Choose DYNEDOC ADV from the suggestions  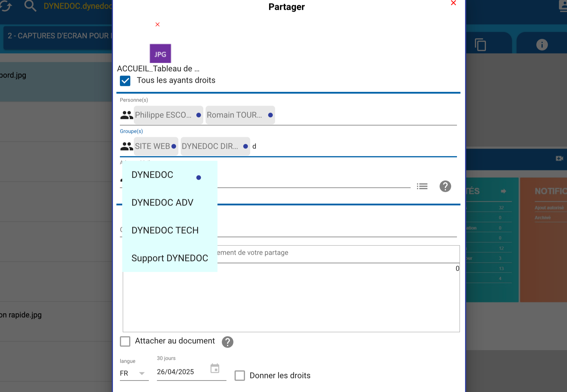[170, 203]
